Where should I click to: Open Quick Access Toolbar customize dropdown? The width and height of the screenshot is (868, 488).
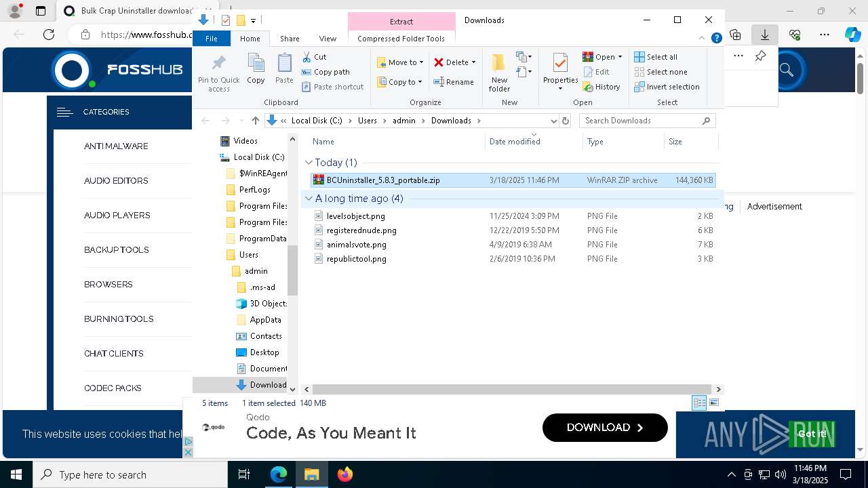253,21
